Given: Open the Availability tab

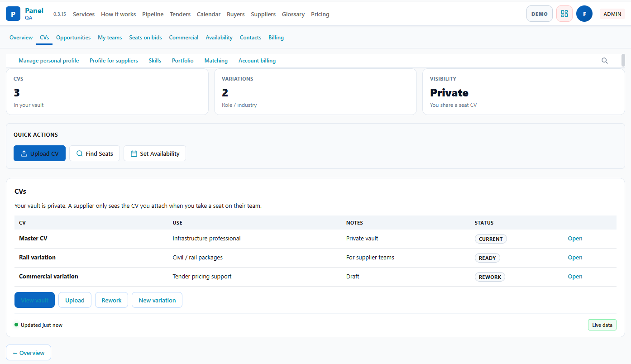Looking at the screenshot, I should (x=219, y=38).
